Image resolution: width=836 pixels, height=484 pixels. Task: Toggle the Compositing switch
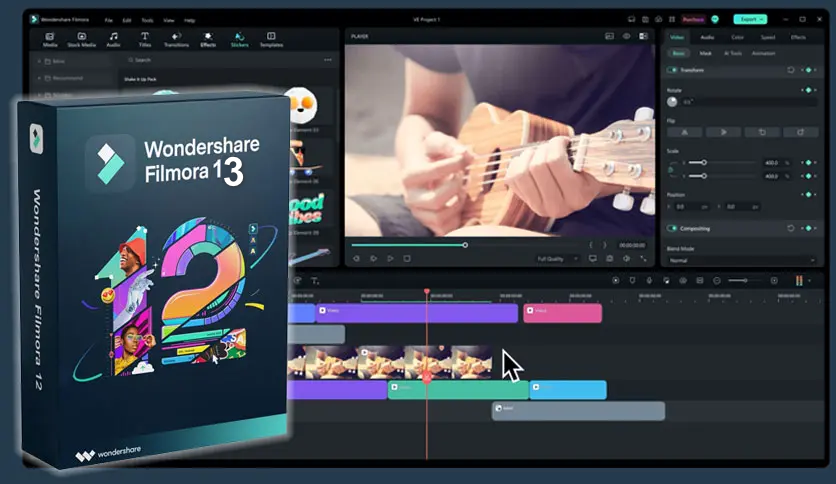[x=672, y=228]
